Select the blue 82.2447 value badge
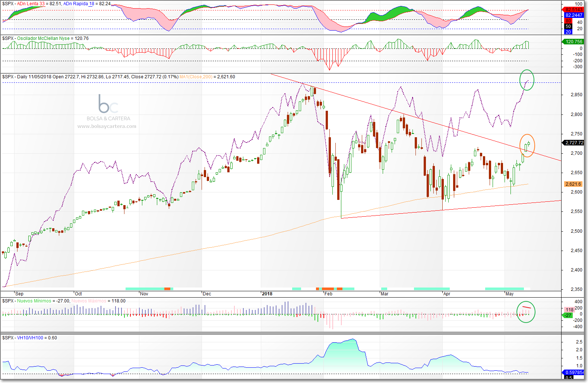The width and height of the screenshot is (588, 383). (574, 15)
